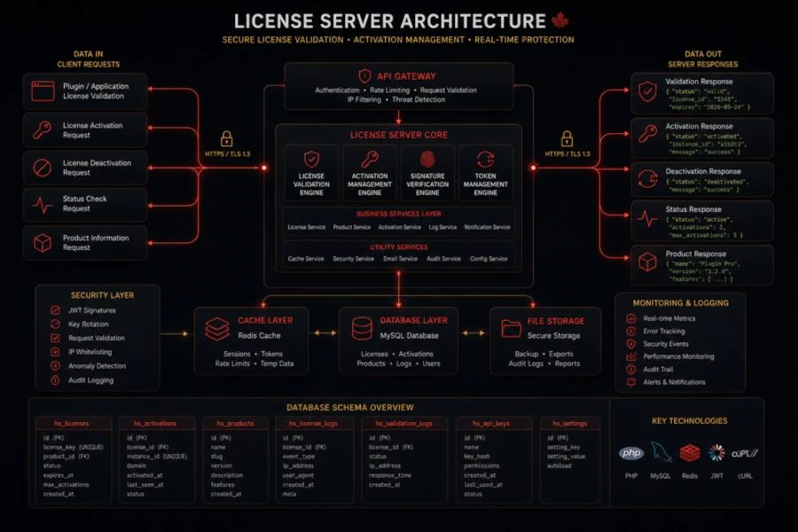
Task: Click the JWT Signatures icon in Security Layer
Action: click(x=56, y=310)
